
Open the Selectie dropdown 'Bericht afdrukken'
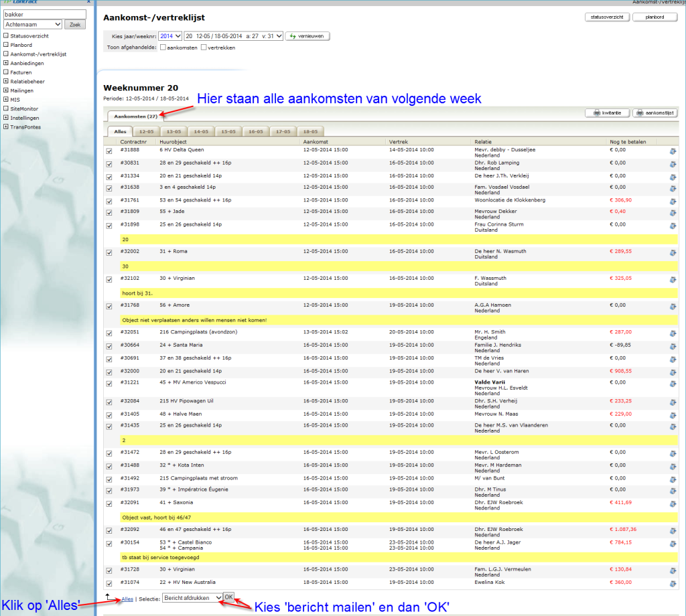click(x=192, y=597)
